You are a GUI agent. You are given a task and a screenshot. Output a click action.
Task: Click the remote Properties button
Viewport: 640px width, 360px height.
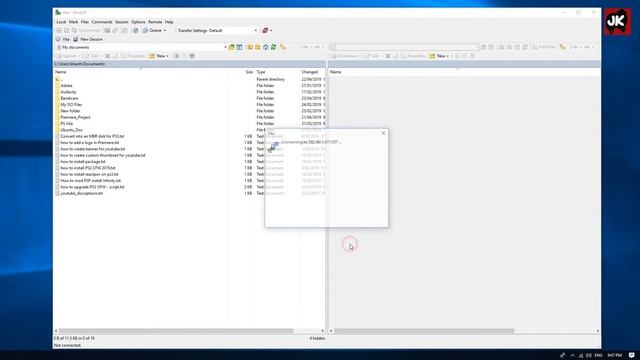(x=413, y=56)
